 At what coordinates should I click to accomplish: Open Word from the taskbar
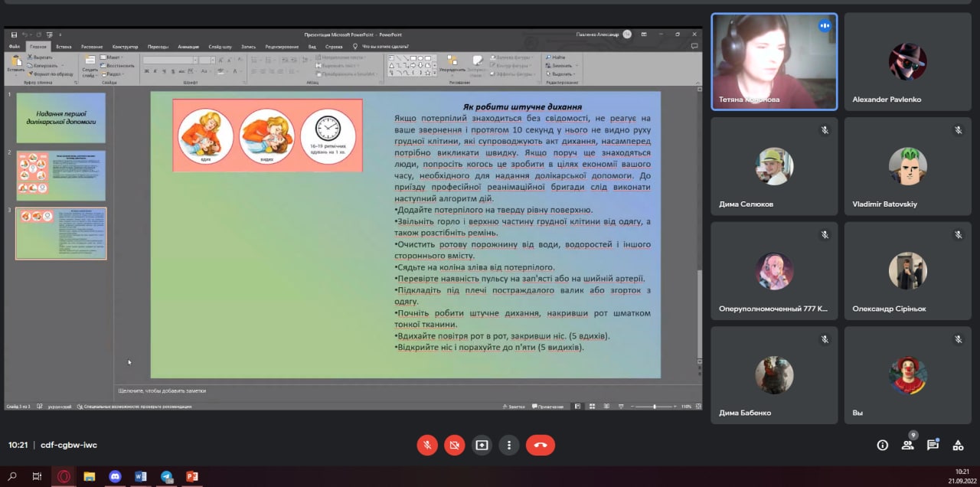click(x=140, y=476)
